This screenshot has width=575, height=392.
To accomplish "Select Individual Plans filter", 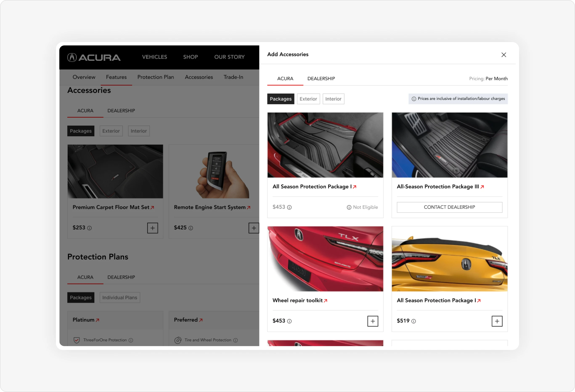I will click(120, 297).
